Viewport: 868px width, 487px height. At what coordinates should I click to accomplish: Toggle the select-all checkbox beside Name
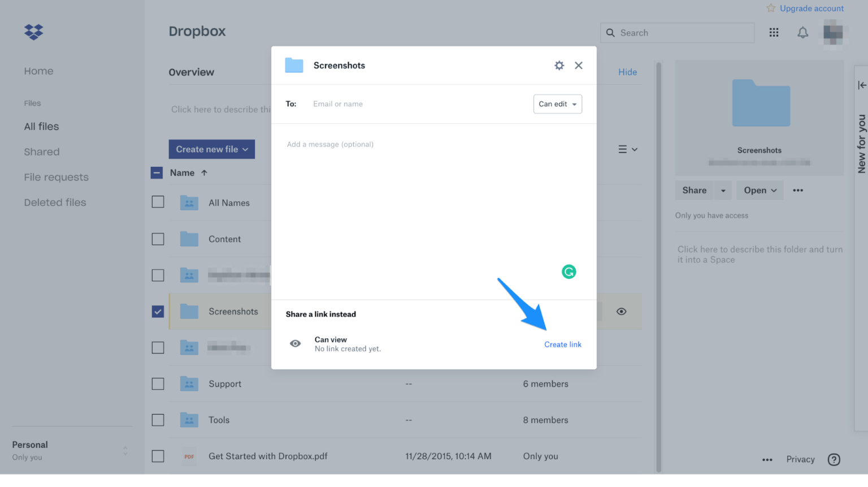click(157, 173)
